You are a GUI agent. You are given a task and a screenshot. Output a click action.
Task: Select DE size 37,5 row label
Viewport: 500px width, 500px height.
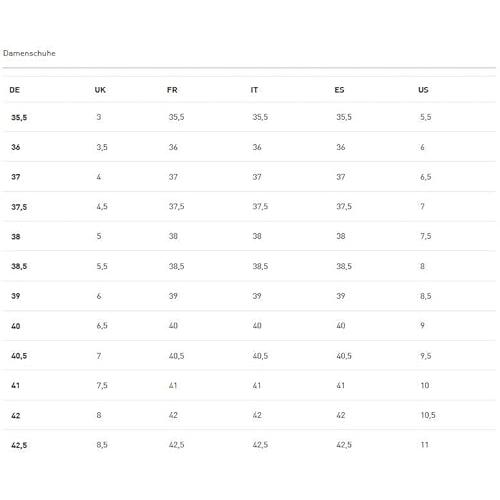click(19, 207)
